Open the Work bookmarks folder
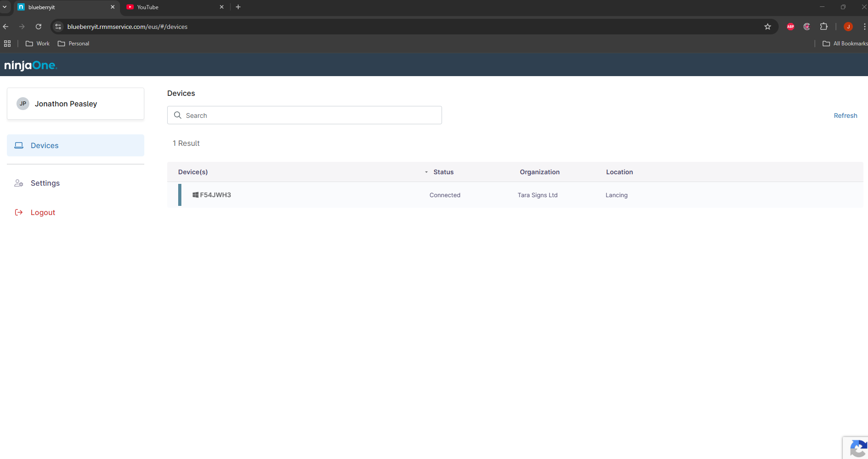868x459 pixels. (38, 44)
